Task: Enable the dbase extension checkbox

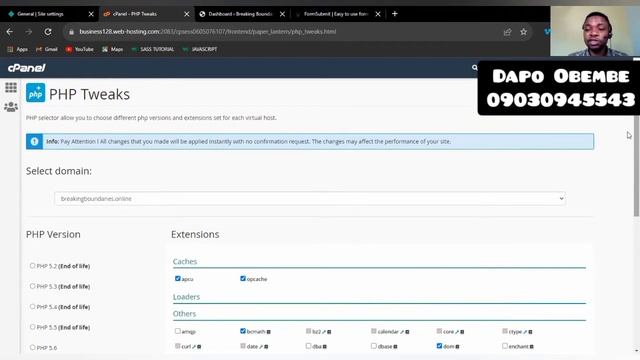Action: coord(374,346)
